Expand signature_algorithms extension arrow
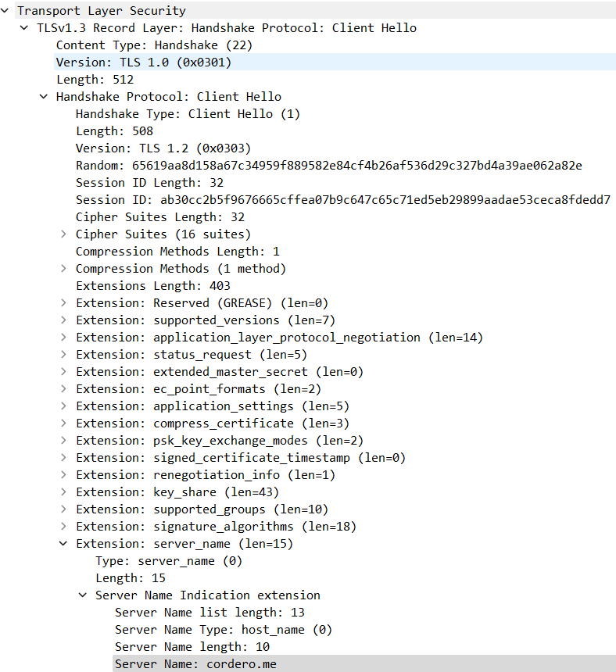The width and height of the screenshot is (616, 672). pos(63,526)
